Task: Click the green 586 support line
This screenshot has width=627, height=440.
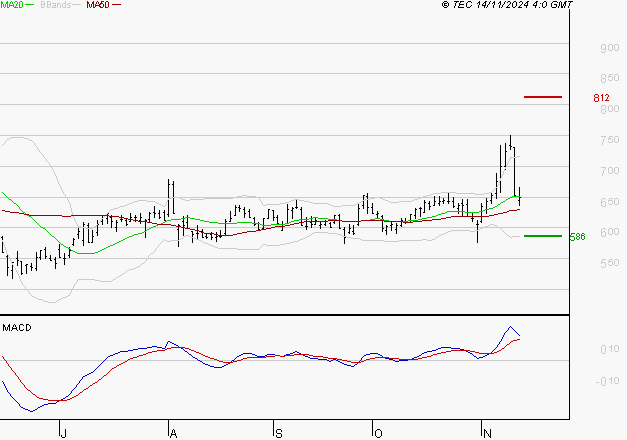Action: coord(543,236)
